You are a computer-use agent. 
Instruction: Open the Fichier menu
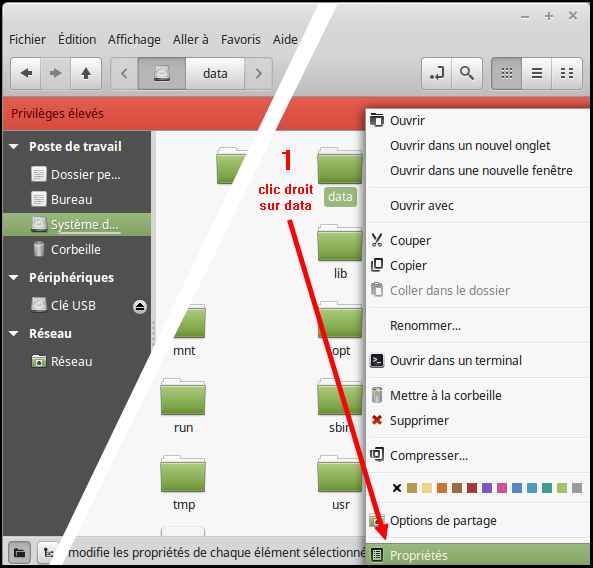coord(27,39)
